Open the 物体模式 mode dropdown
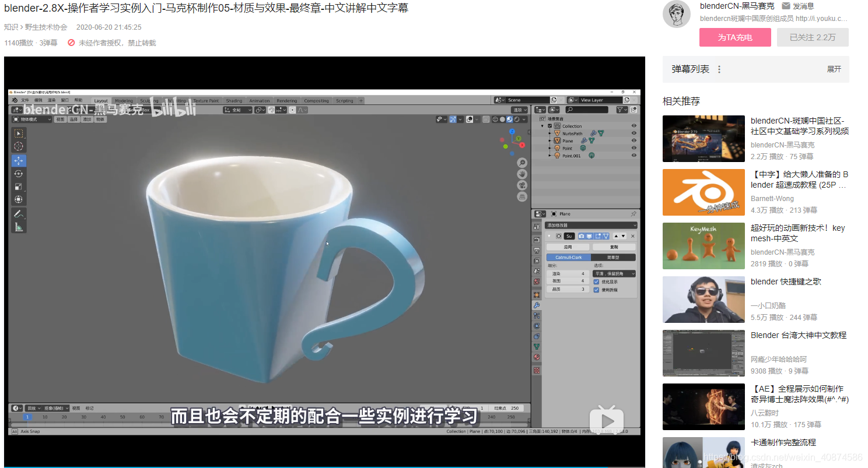Screen dimensions: 868x468 [x=32, y=119]
